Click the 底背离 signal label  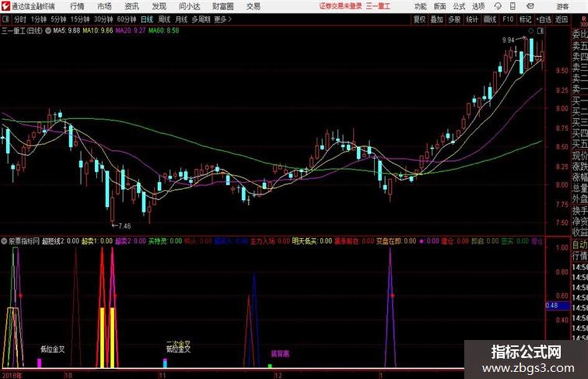[280, 353]
